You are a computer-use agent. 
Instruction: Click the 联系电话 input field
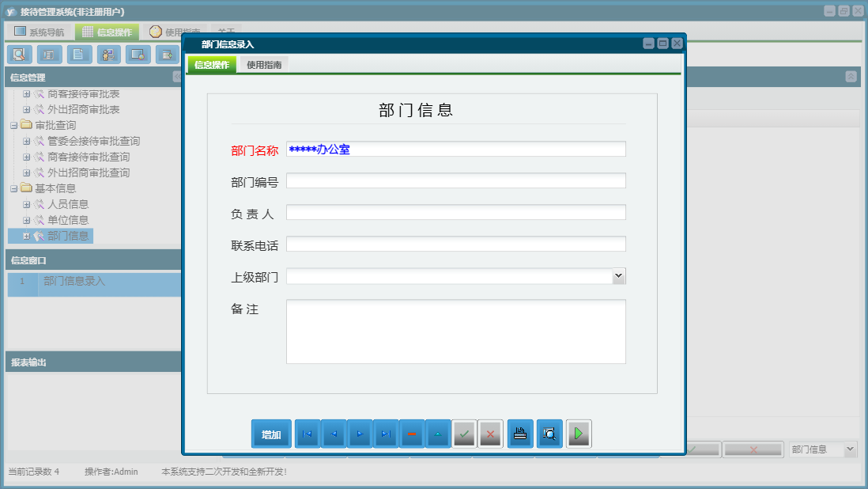455,244
